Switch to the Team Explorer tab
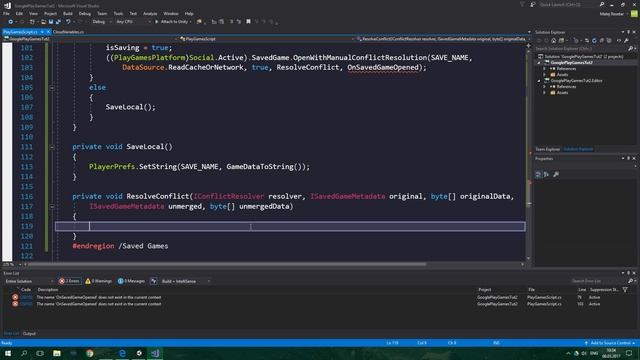 click(547, 149)
